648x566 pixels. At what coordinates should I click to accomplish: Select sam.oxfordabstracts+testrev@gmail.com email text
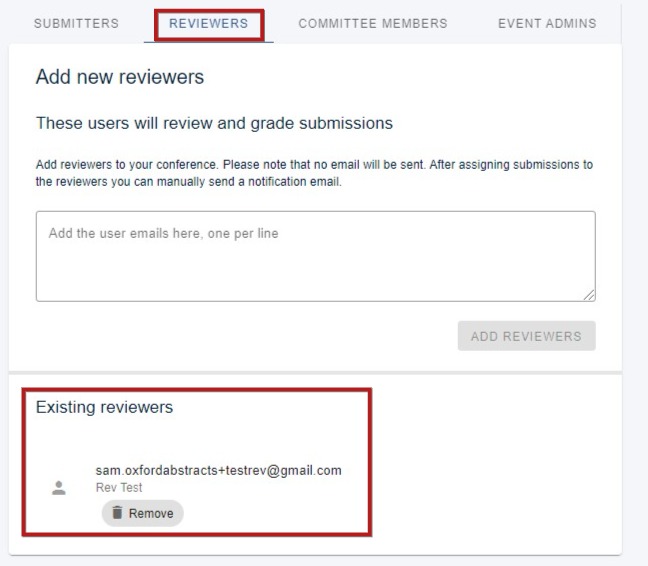coord(219,471)
